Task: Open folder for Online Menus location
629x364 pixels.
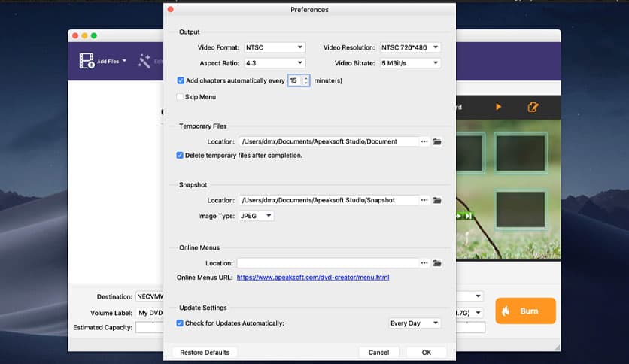Action: [x=437, y=263]
